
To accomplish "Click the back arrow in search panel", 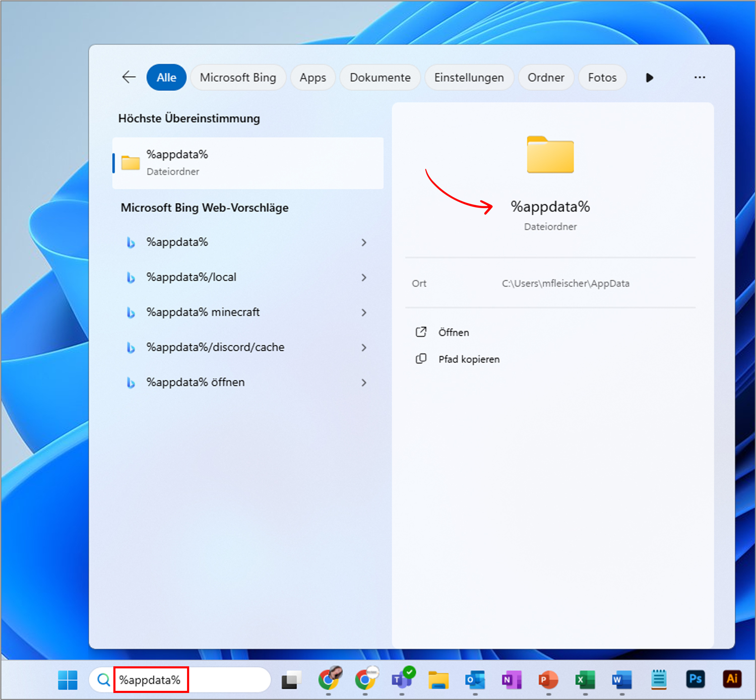I will tap(129, 77).
